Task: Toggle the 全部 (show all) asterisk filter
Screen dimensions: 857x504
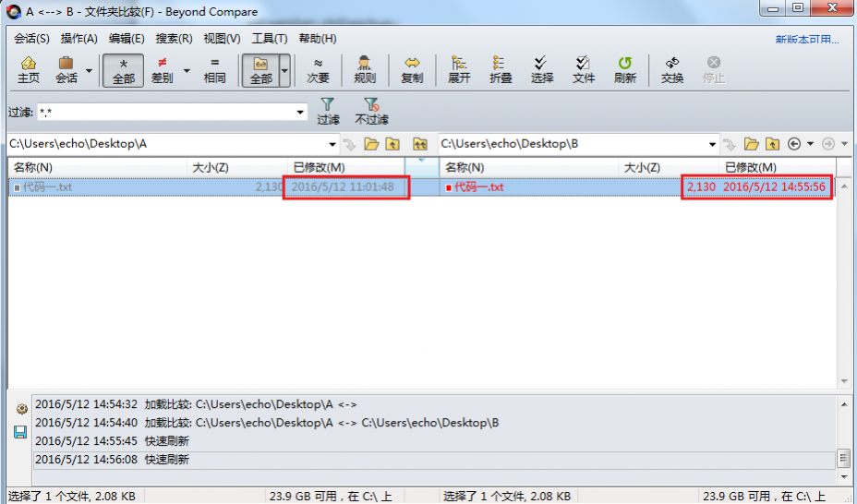Action: click(124, 70)
